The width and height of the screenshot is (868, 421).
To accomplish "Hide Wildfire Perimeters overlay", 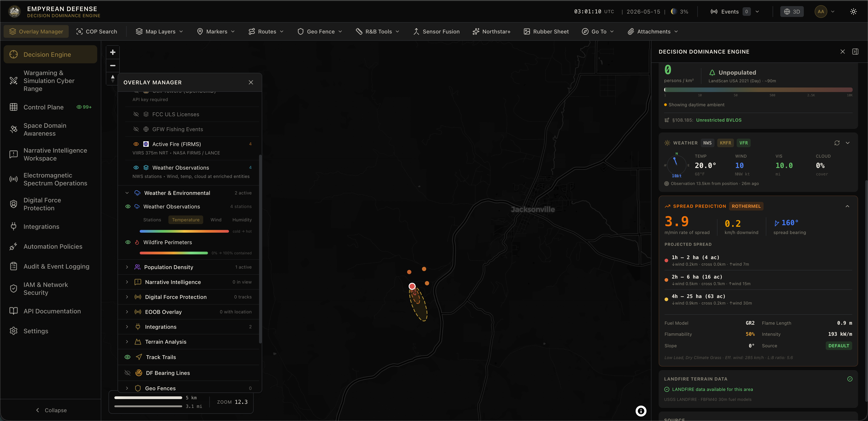I will pos(128,242).
